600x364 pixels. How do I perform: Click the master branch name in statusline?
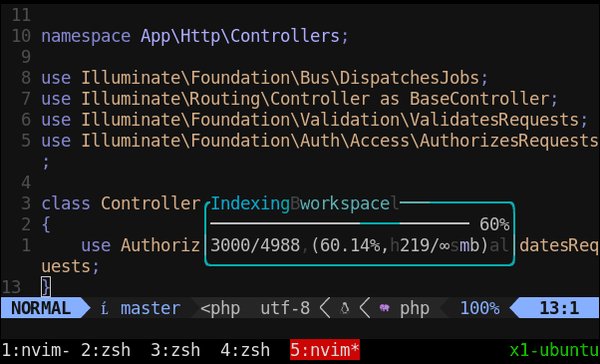pos(150,308)
